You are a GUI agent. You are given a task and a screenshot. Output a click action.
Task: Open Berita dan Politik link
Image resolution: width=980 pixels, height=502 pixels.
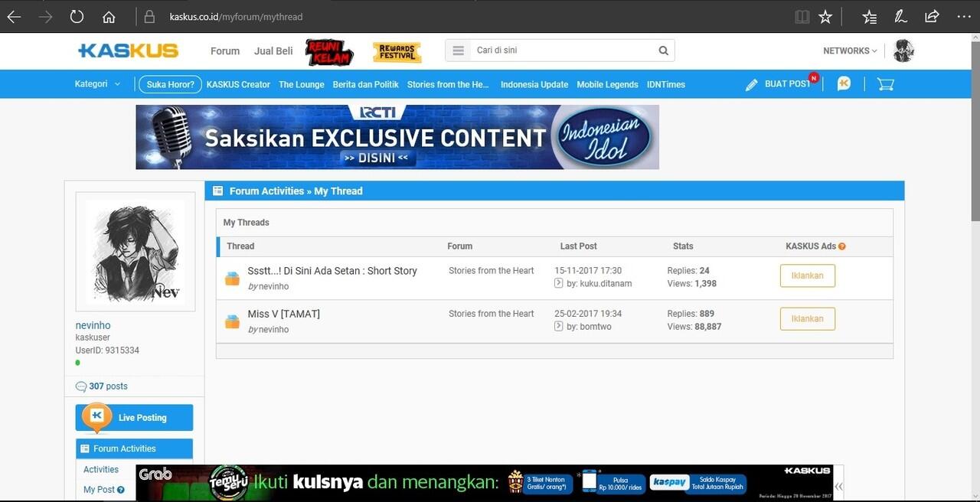(366, 85)
